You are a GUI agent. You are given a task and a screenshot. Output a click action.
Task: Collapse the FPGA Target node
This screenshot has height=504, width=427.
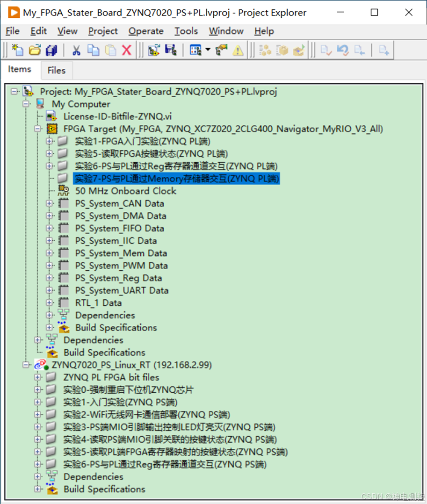click(x=38, y=129)
